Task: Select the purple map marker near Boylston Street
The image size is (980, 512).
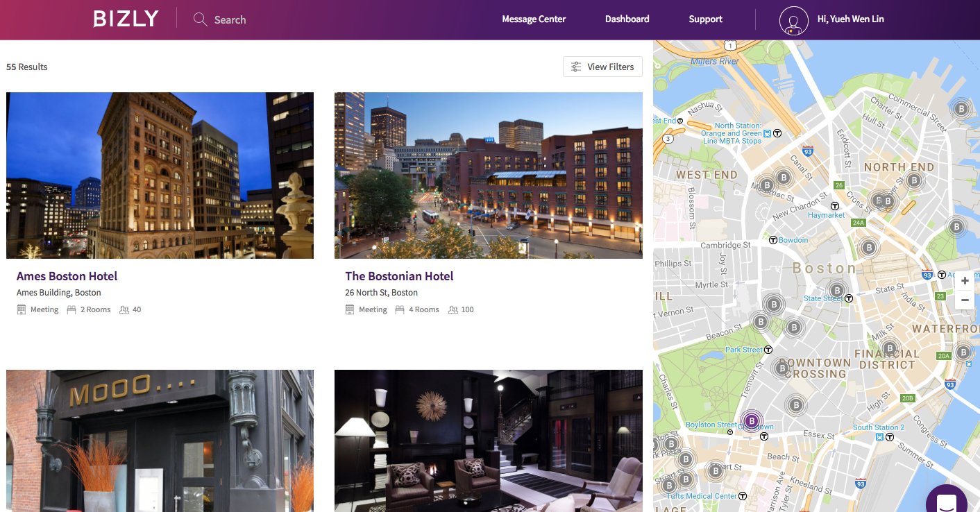Action: (x=751, y=420)
